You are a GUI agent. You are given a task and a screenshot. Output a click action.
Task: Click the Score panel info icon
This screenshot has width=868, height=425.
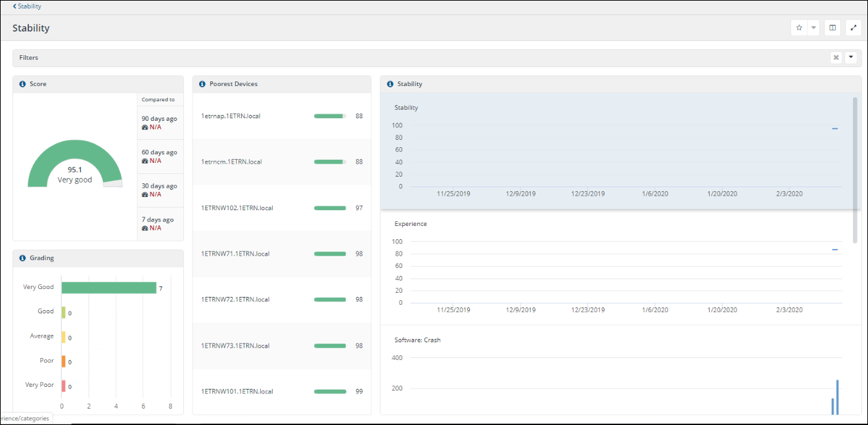click(22, 84)
